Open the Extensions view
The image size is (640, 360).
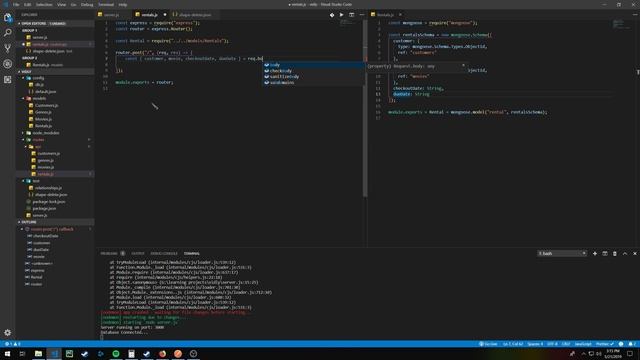(7, 80)
